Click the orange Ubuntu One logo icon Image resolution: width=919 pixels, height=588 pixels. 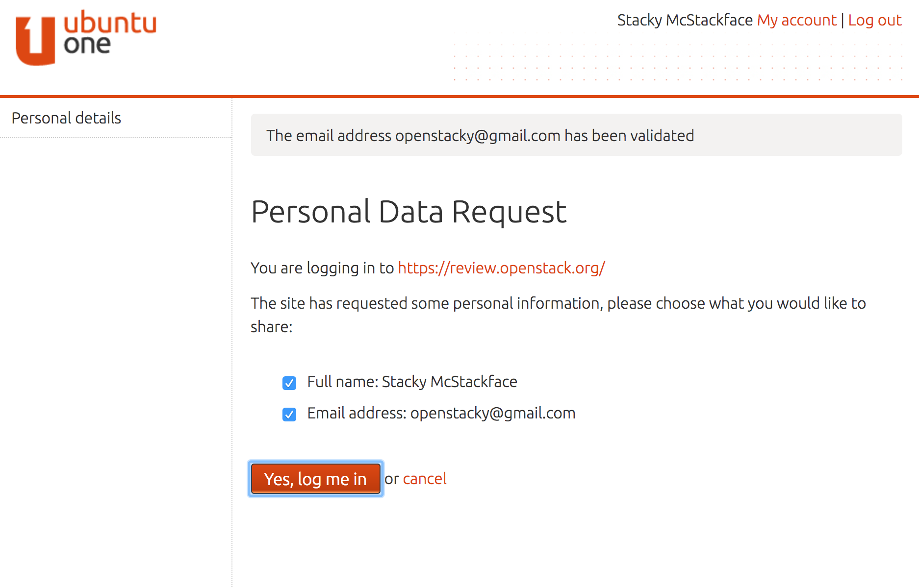[35, 41]
